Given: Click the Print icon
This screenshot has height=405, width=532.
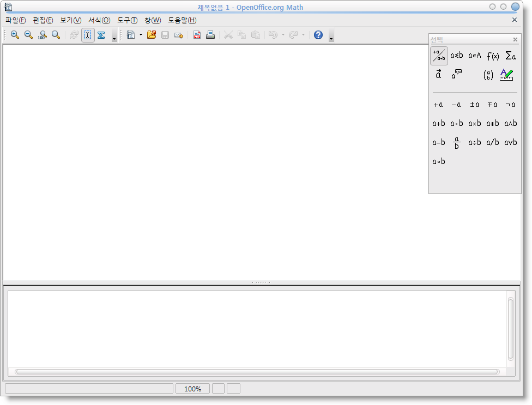Looking at the screenshot, I should click(210, 35).
